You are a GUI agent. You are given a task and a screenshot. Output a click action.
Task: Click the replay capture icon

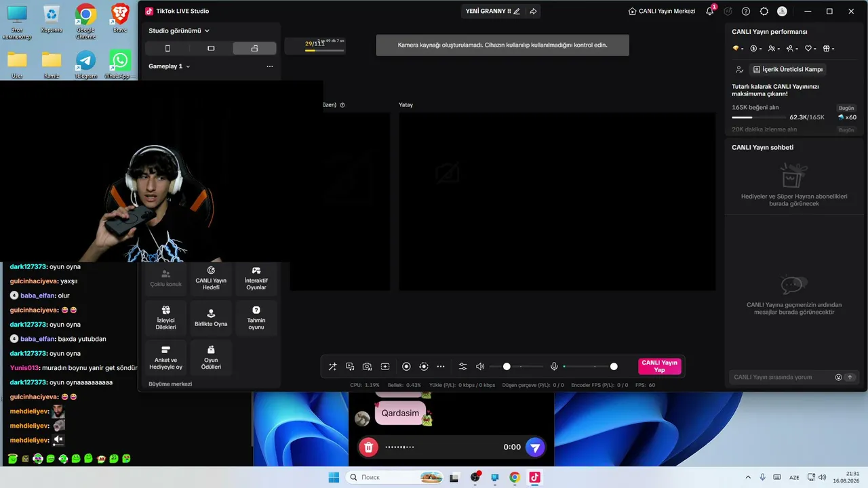coord(424,367)
